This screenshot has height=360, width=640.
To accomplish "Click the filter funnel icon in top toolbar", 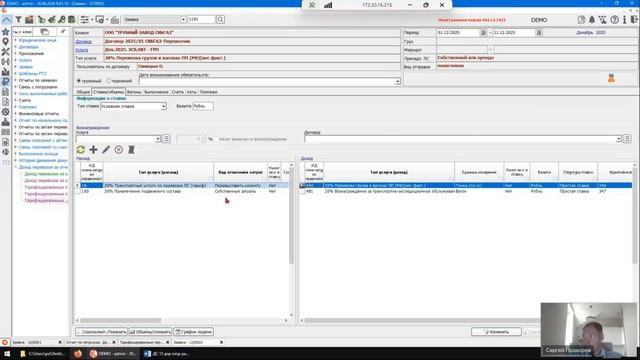I will point(18,20).
